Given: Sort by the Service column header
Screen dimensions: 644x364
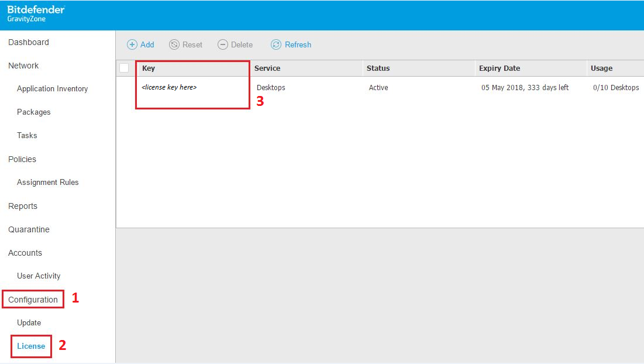Looking at the screenshot, I should pos(267,68).
